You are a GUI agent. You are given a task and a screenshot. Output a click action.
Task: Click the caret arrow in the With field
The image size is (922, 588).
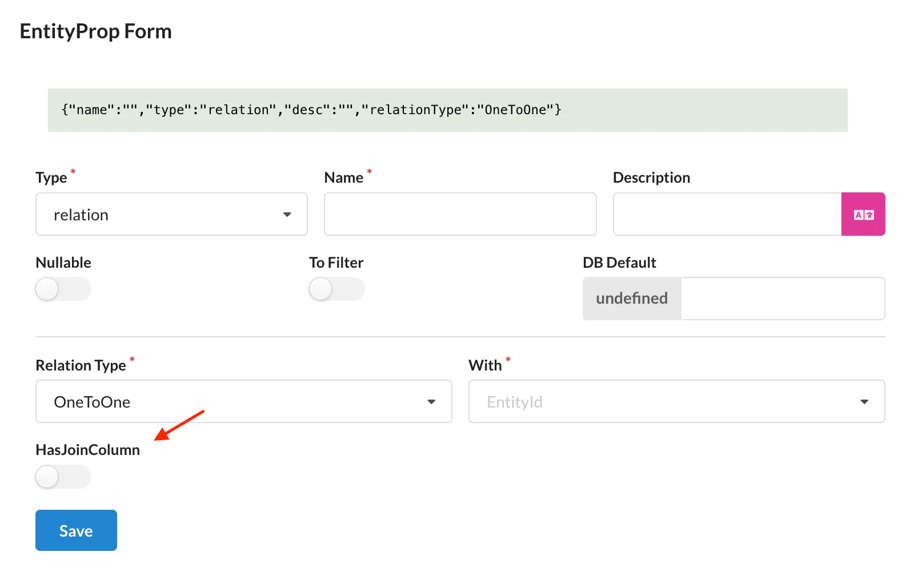[864, 402]
